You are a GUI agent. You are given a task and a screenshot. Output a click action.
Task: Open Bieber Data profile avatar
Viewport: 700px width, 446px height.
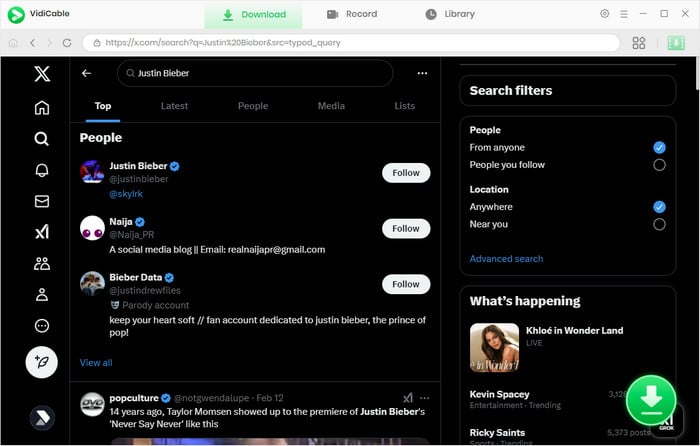point(92,283)
